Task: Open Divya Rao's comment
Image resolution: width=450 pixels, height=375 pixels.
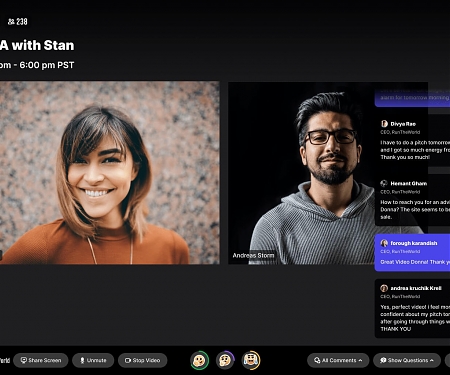Action: tap(413, 140)
